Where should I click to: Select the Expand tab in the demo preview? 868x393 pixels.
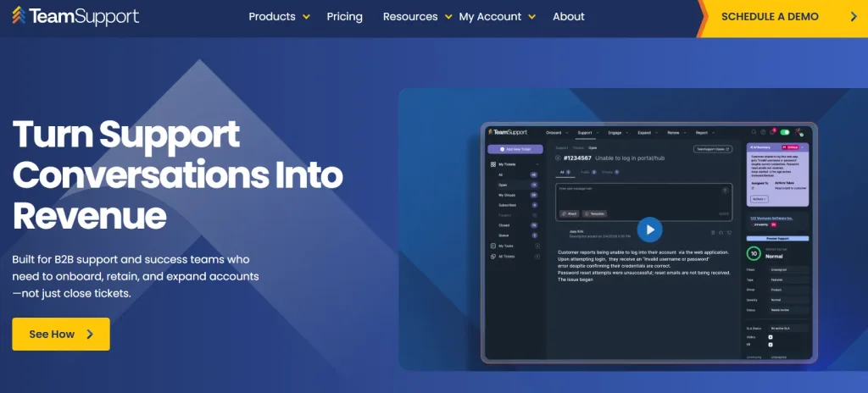coord(646,133)
